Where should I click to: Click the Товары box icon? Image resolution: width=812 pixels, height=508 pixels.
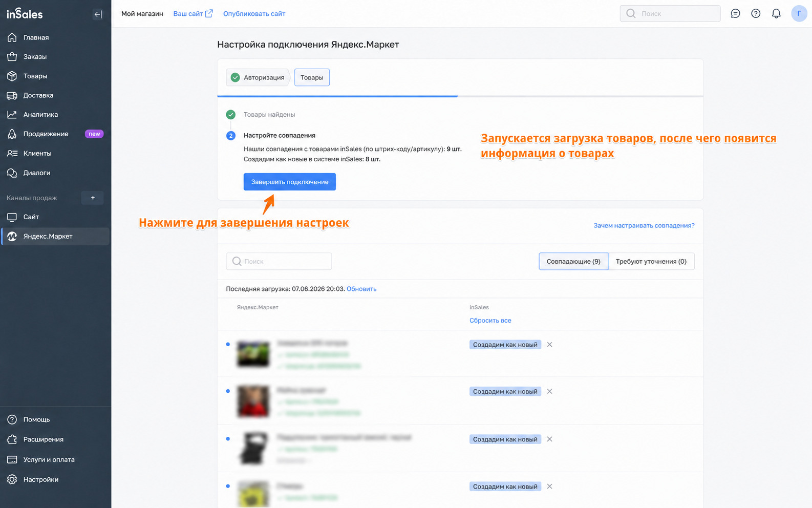tap(12, 76)
